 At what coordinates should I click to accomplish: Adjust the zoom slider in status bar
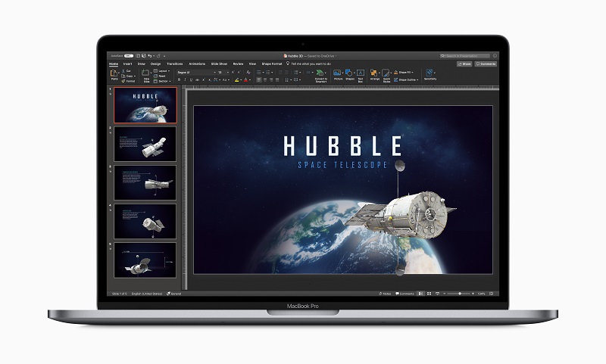point(459,294)
